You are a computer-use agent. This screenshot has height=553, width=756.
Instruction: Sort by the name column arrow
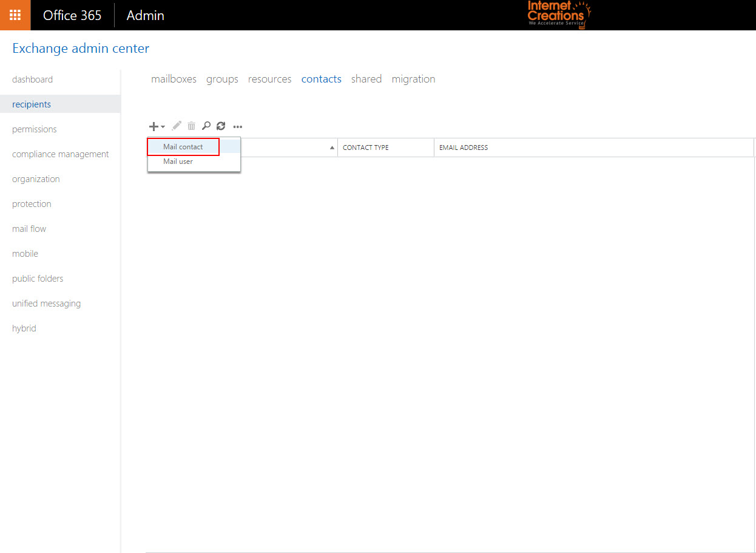point(332,148)
